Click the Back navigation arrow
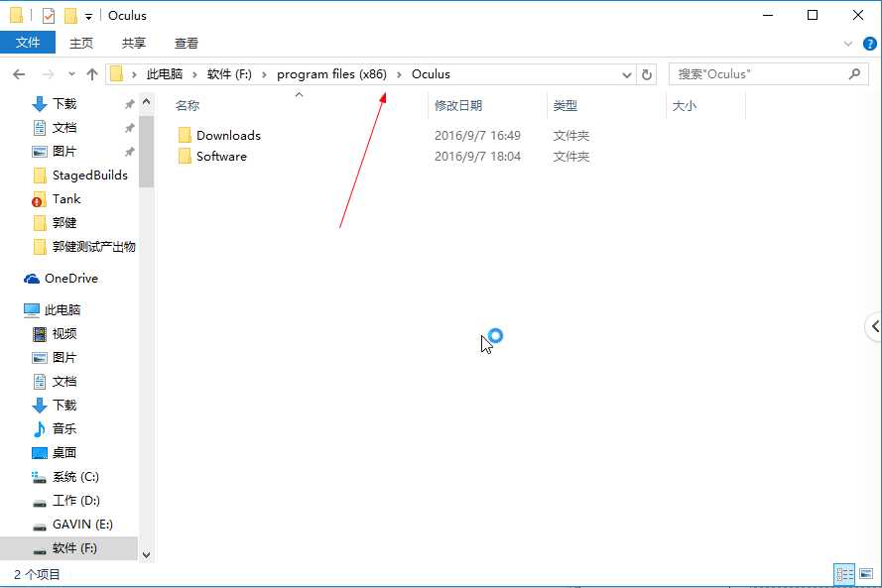Image resolution: width=882 pixels, height=588 pixels. click(19, 74)
